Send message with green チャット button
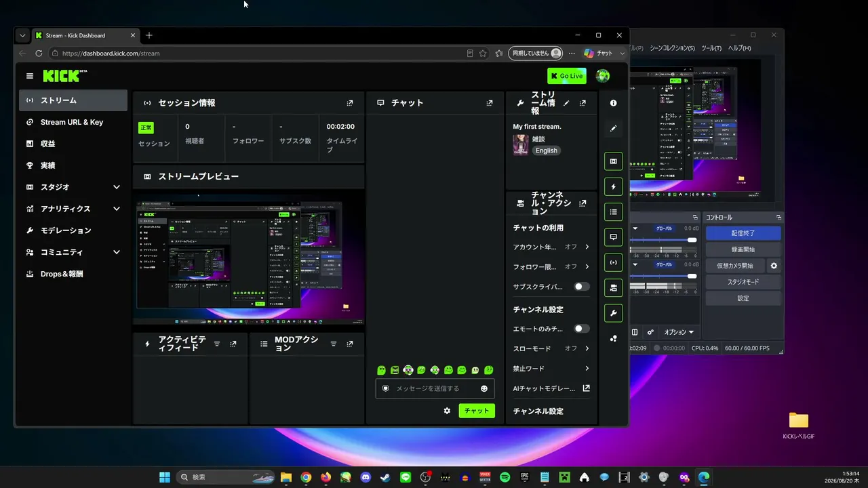The image size is (868, 488). point(477,411)
